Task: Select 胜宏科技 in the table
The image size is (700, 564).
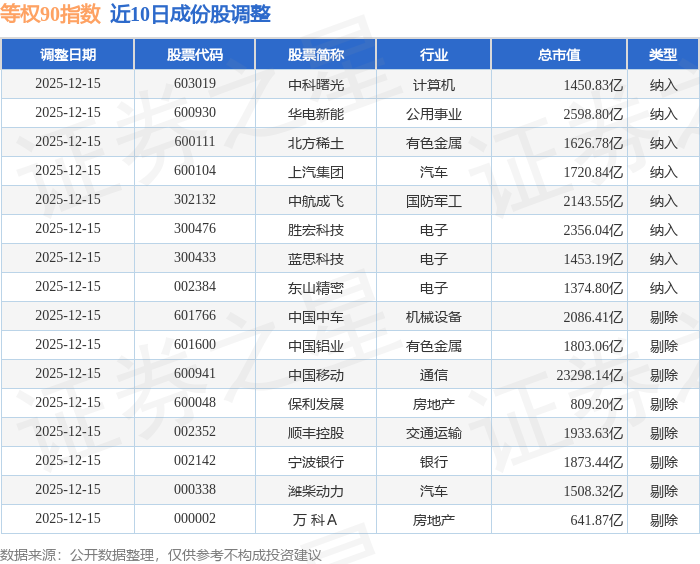Action: pyautogui.click(x=316, y=230)
